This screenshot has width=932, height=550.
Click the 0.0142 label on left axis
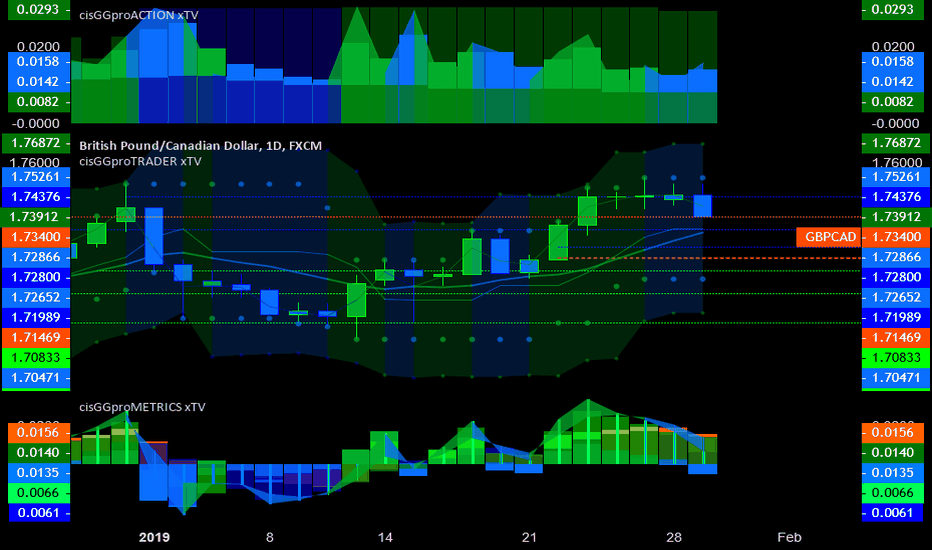click(39, 81)
